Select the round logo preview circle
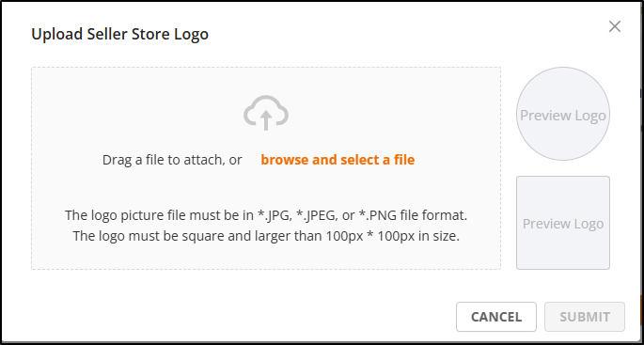The image size is (644, 345). point(563,114)
